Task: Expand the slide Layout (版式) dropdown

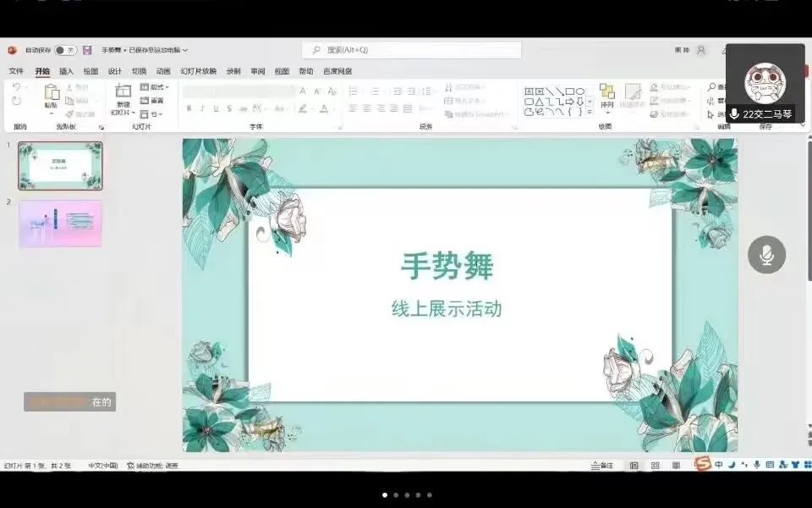Action: pos(155,87)
